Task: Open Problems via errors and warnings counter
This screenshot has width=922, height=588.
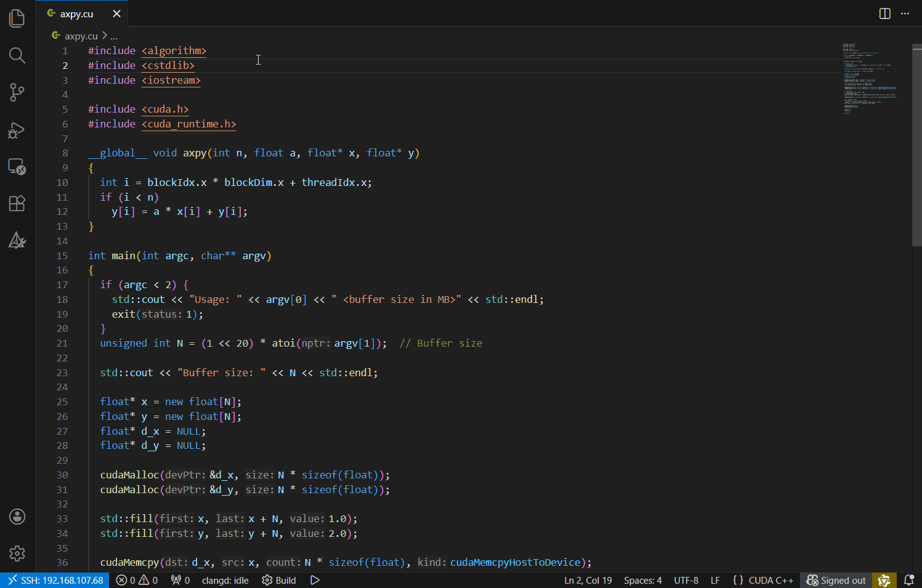Action: [x=137, y=580]
